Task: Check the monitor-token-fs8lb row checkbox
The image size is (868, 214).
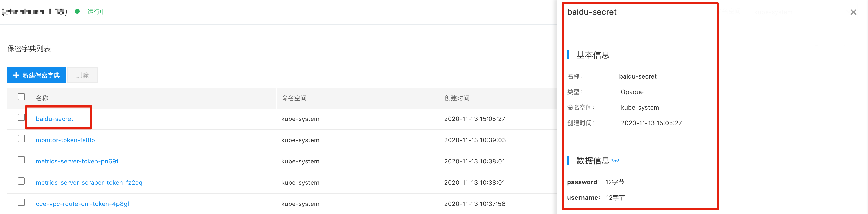Action: pos(21,139)
